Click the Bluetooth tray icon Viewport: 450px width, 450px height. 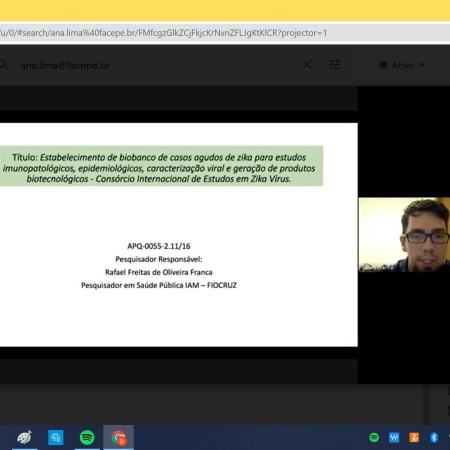pos(434,437)
